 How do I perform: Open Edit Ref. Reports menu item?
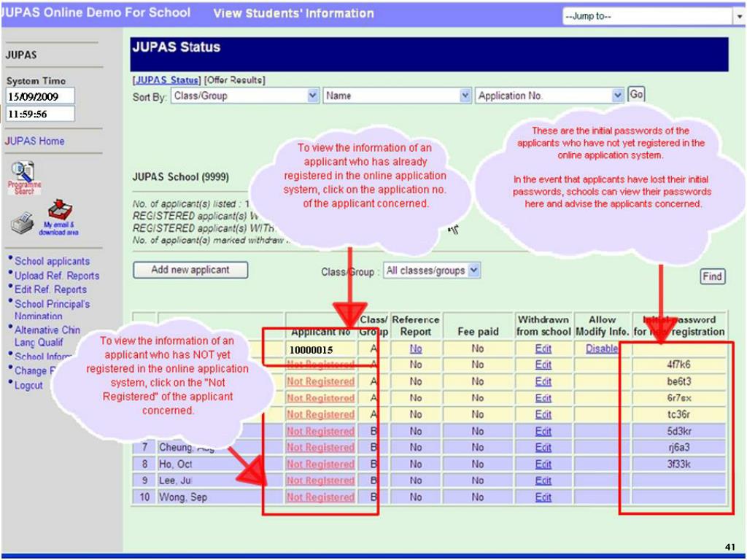coord(50,289)
